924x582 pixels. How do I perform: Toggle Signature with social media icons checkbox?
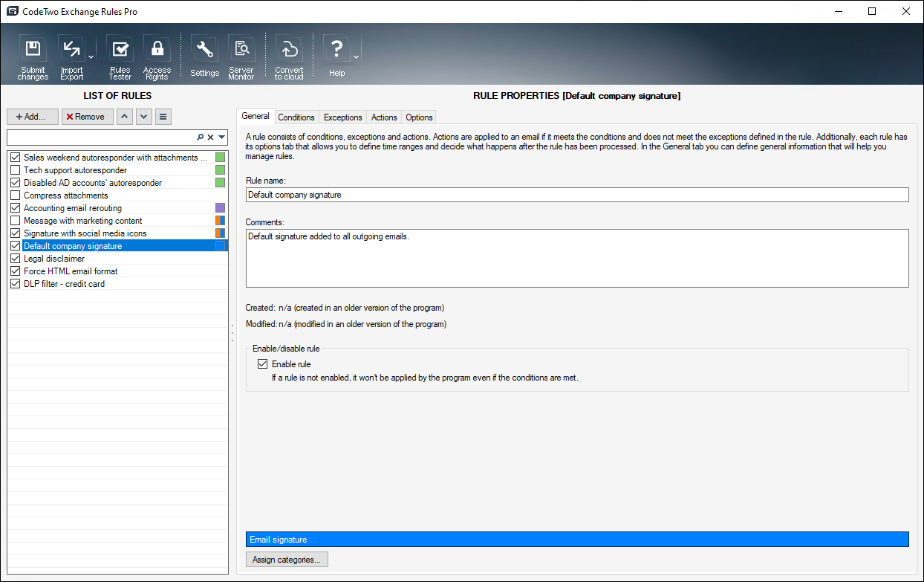16,233
